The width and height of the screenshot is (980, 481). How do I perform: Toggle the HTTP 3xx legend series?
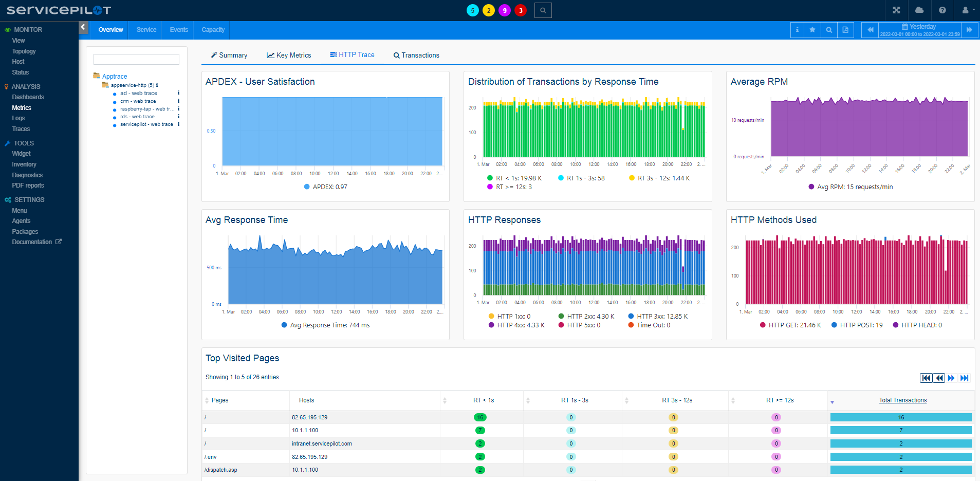(661, 317)
